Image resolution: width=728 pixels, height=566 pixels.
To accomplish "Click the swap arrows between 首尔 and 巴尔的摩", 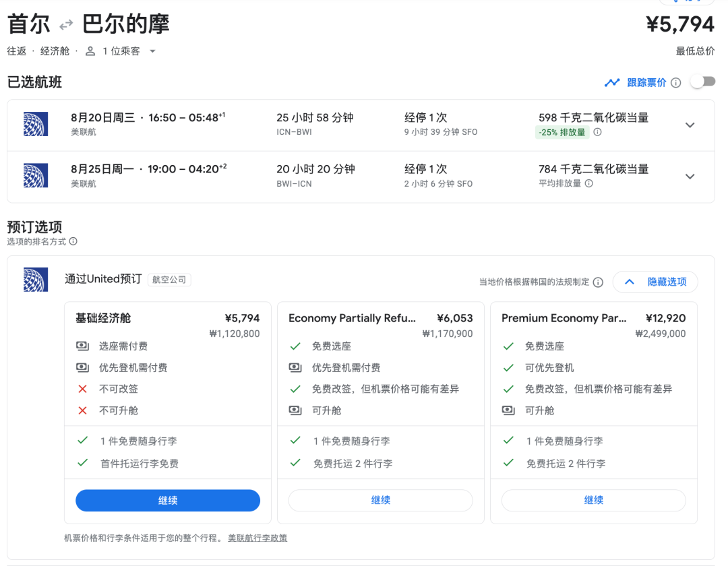I will pos(66,25).
